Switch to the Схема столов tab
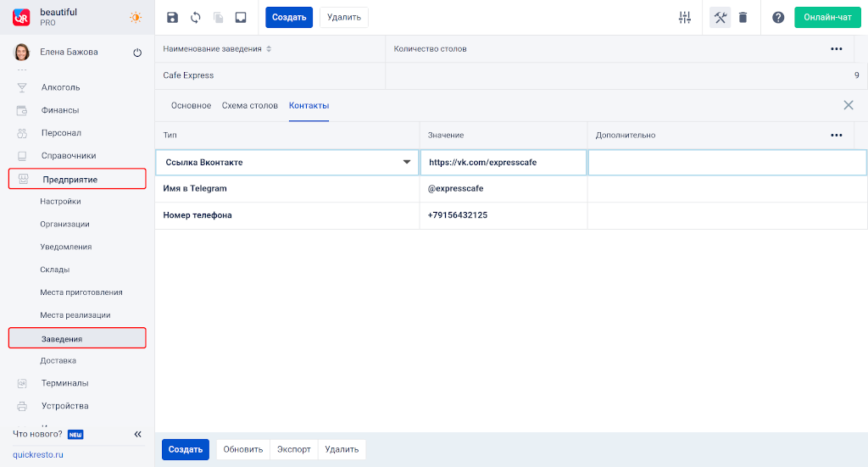The image size is (868, 467). click(250, 105)
